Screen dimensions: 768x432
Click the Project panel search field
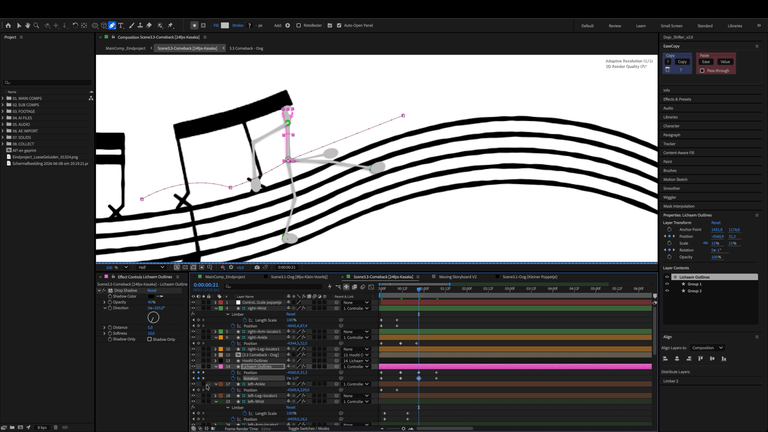(48, 82)
